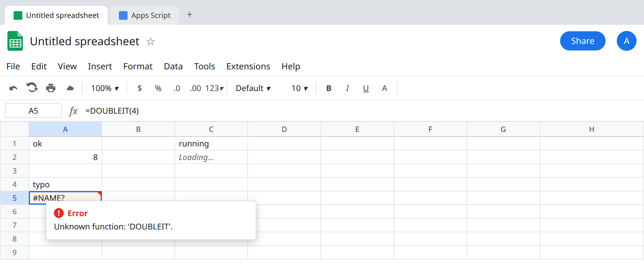Open the View menu
Screen dimensions: 644x270
click(x=67, y=66)
